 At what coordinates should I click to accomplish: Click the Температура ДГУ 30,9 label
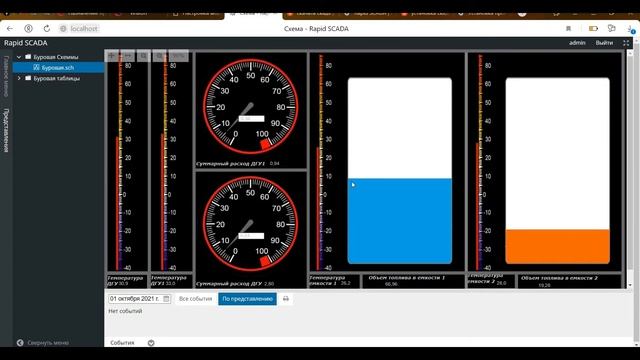point(126,280)
